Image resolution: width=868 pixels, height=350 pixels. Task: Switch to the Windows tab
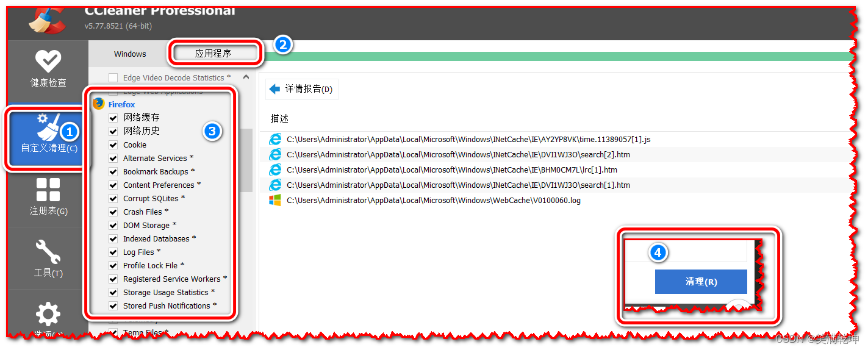pos(130,54)
